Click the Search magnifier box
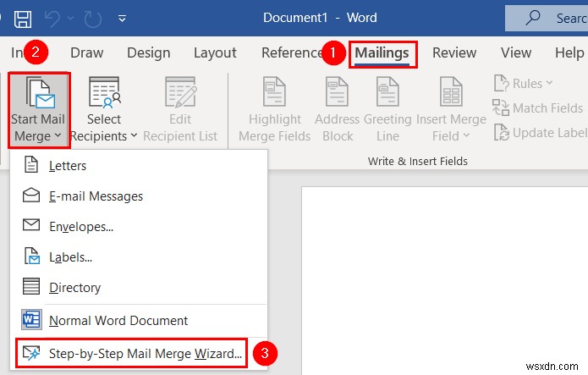 (x=547, y=18)
